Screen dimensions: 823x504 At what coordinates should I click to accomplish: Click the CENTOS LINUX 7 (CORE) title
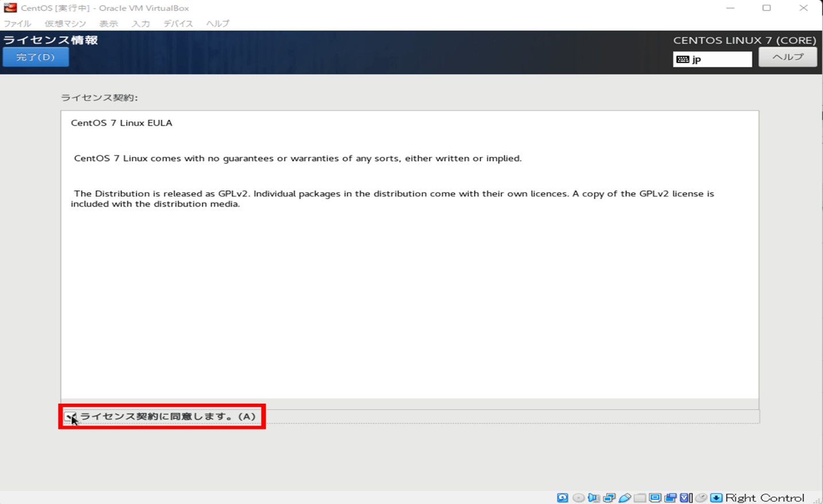click(x=744, y=40)
